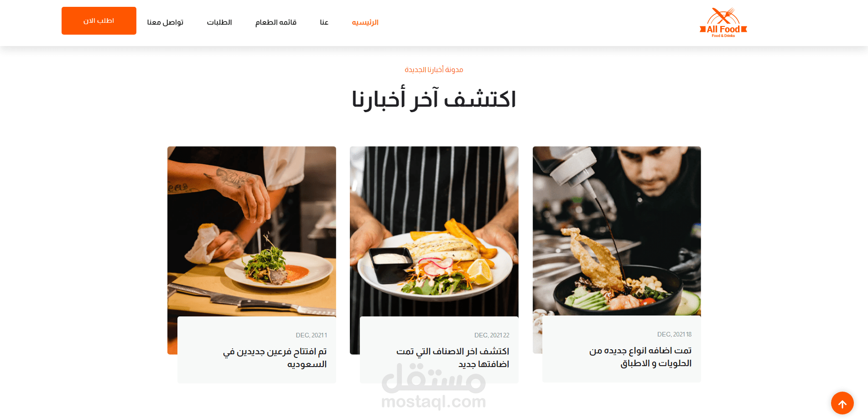868x419 pixels.
Task: Click the All Food logo icon
Action: [x=723, y=22]
